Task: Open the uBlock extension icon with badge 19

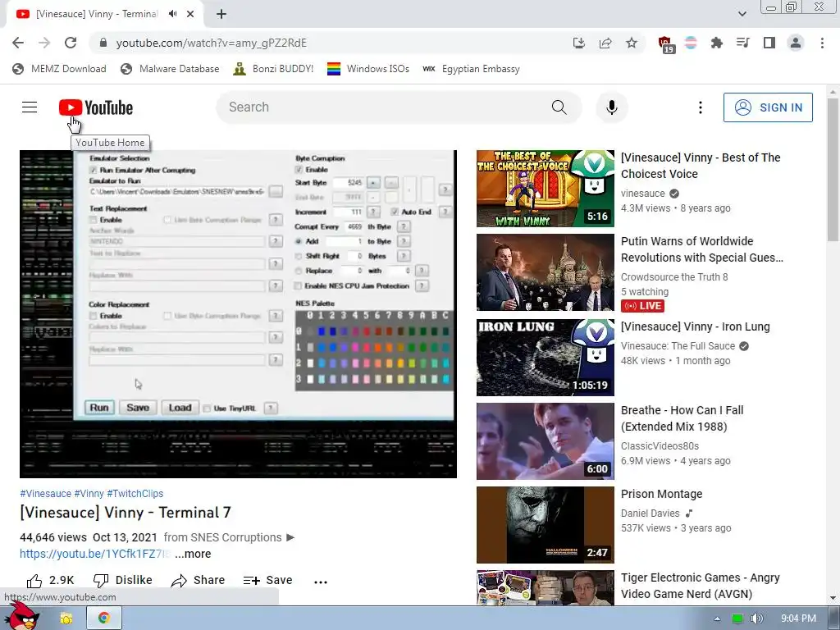Action: (665, 44)
